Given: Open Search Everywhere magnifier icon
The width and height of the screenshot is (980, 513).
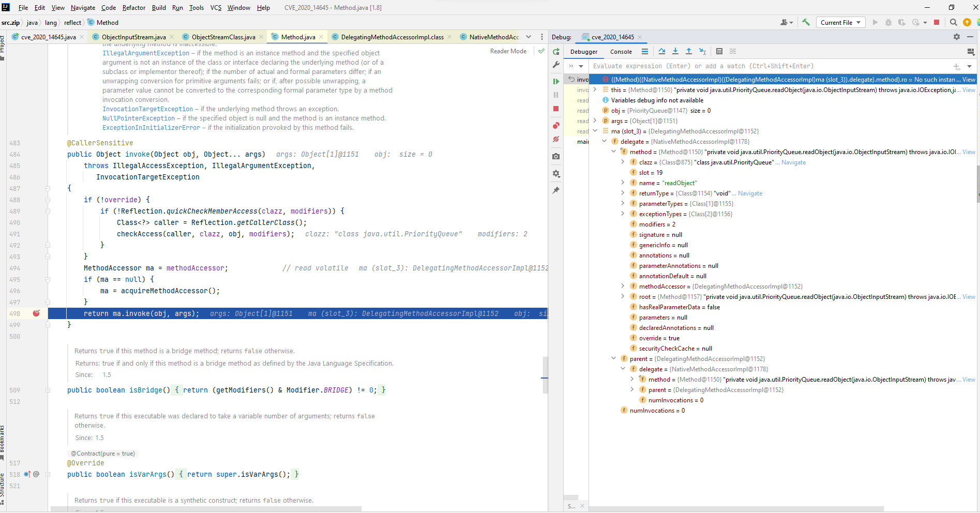Looking at the screenshot, I should 954,22.
